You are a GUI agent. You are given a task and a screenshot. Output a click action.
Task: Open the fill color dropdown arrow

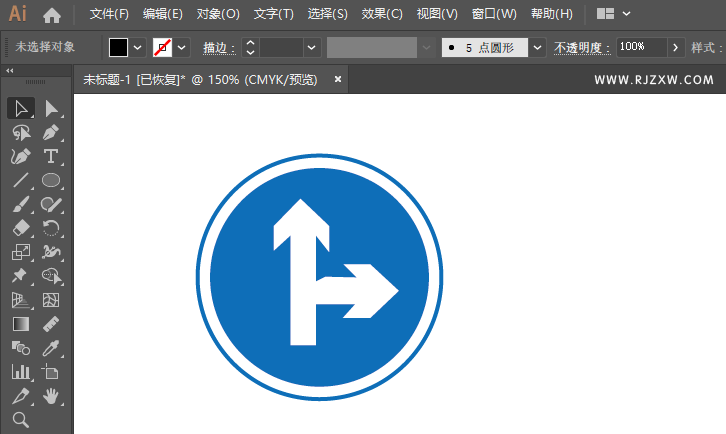pyautogui.click(x=138, y=47)
